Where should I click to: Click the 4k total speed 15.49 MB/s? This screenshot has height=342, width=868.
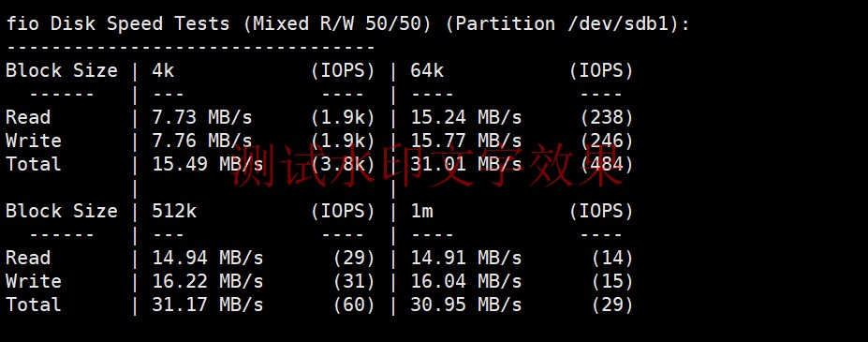[208, 164]
